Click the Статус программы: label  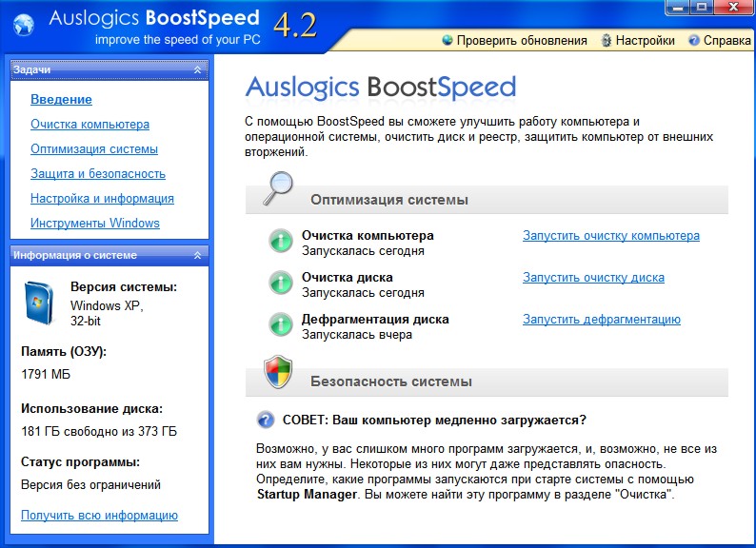pos(80,462)
